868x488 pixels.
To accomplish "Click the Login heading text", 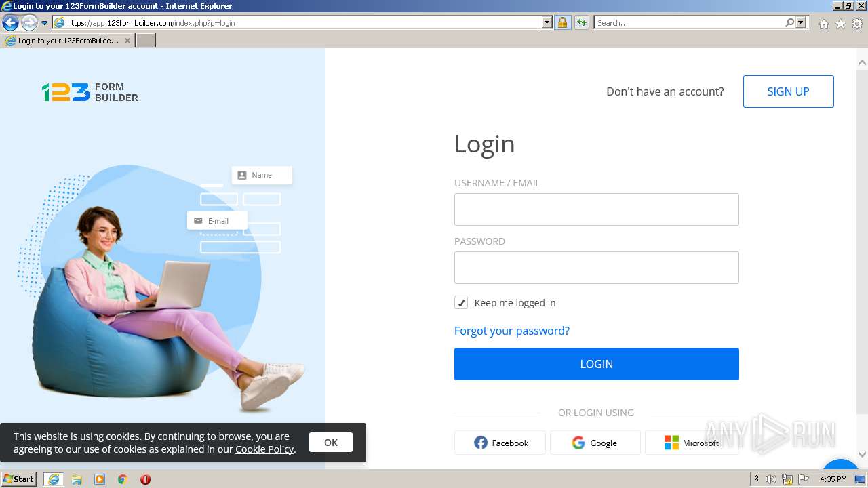I will [484, 144].
